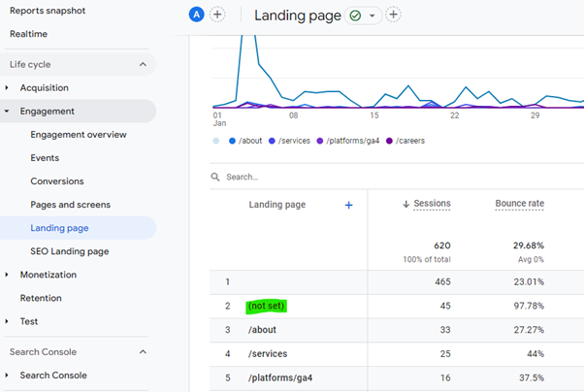This screenshot has width=584, height=392.
Task: Add a dimension with the blue plus icon
Action: tap(349, 205)
